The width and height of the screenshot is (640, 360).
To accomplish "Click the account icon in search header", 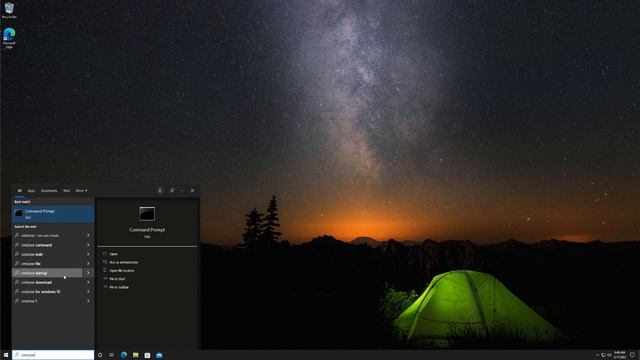I will pos(160,191).
